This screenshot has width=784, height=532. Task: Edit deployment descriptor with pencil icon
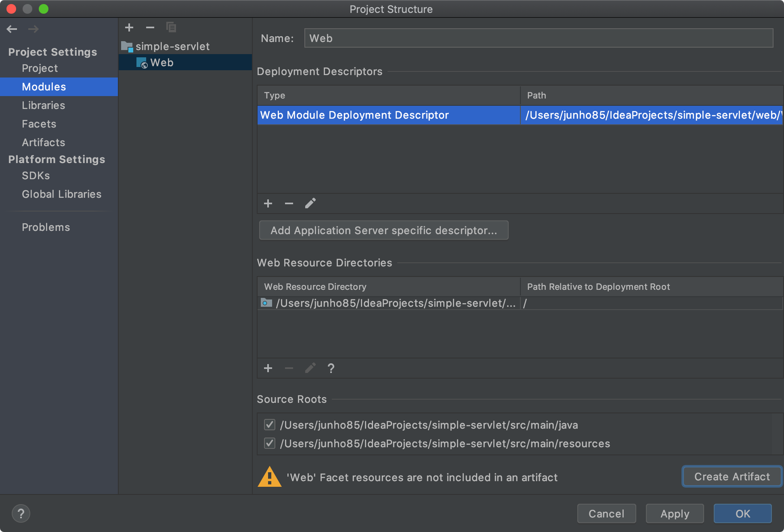click(x=310, y=203)
